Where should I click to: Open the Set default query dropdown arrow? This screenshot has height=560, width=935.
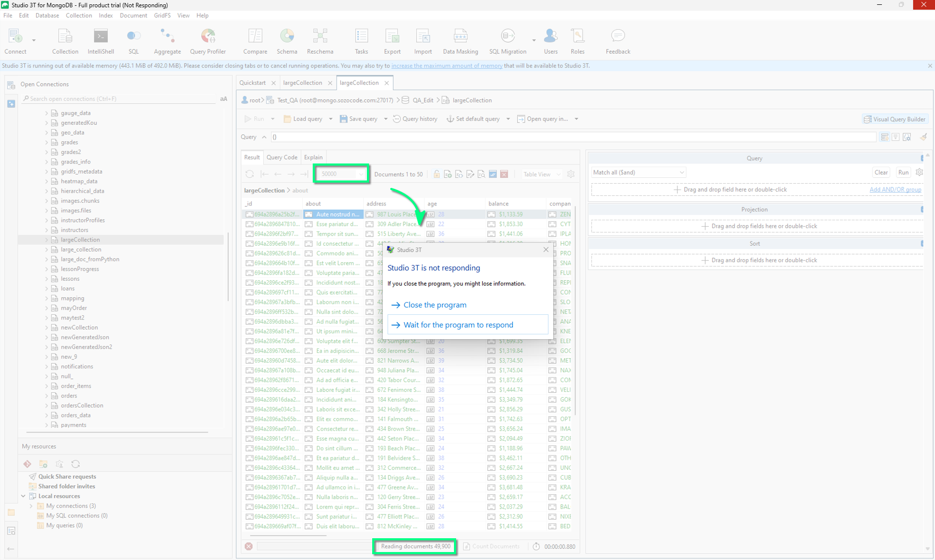point(508,119)
